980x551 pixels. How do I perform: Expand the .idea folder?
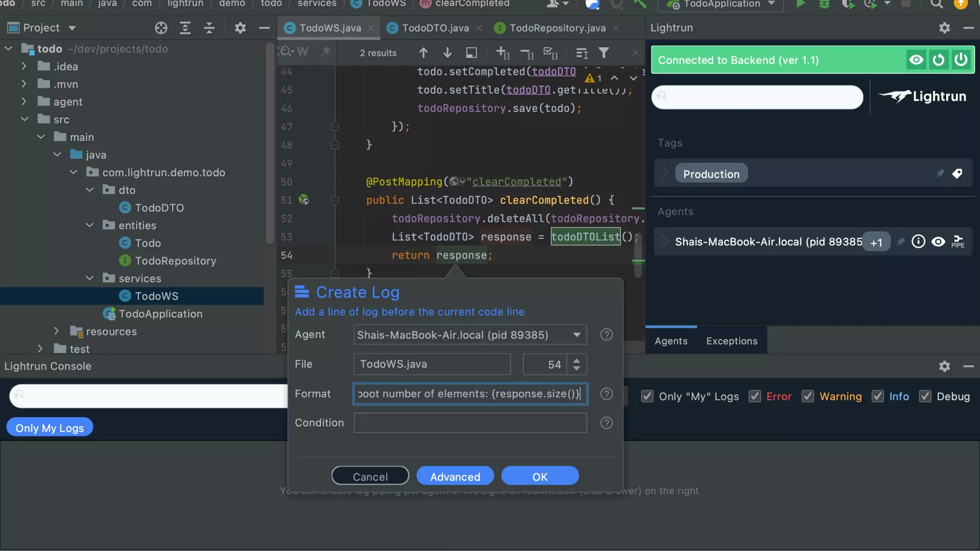[x=24, y=66]
